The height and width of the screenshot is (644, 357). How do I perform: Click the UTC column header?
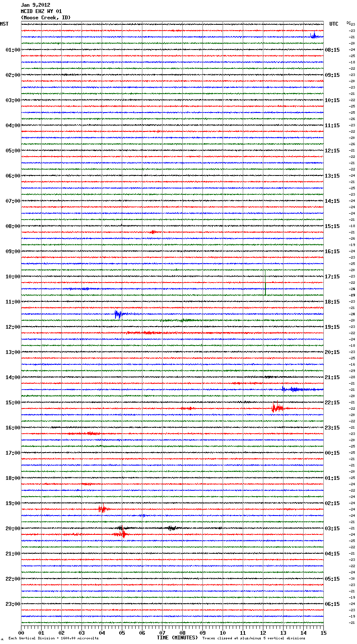click(x=333, y=24)
